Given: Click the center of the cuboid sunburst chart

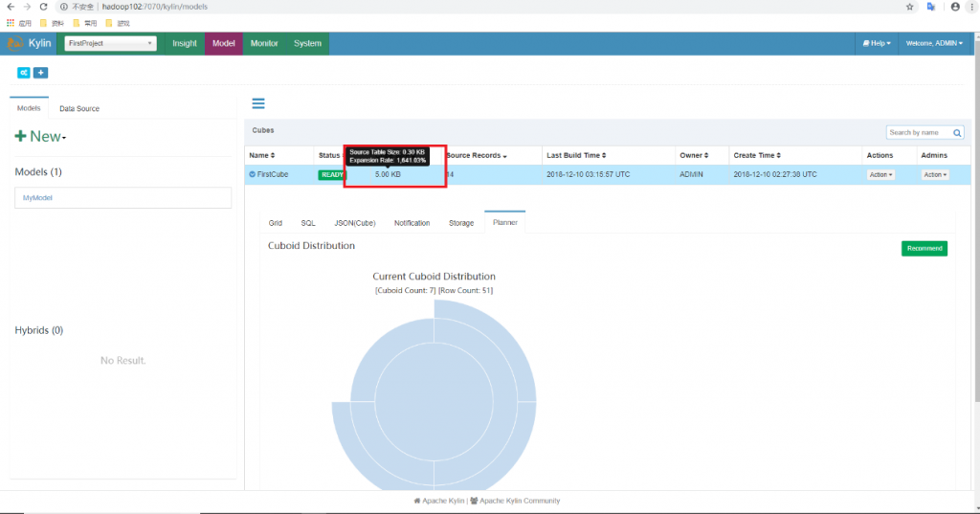Looking at the screenshot, I should click(434, 401).
